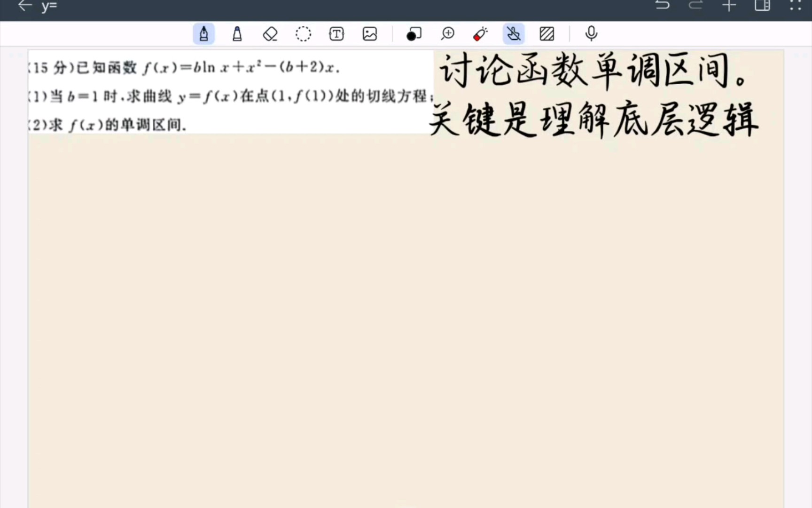Click the pasted math problem image

click(x=230, y=92)
